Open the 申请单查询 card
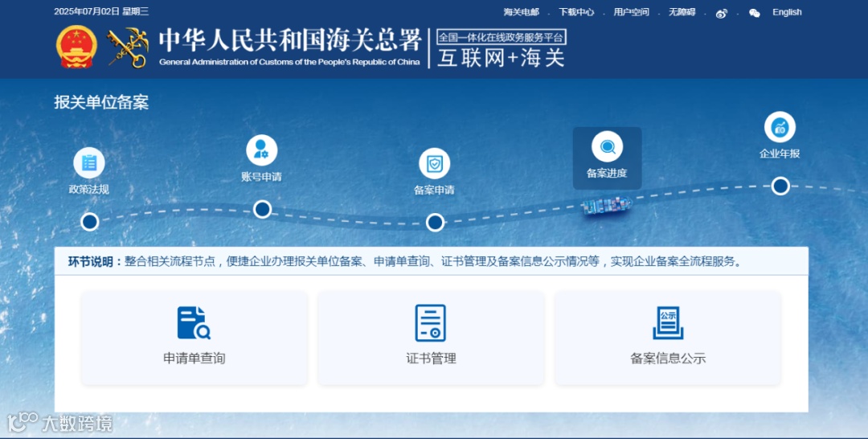This screenshot has width=868, height=439. tap(194, 338)
